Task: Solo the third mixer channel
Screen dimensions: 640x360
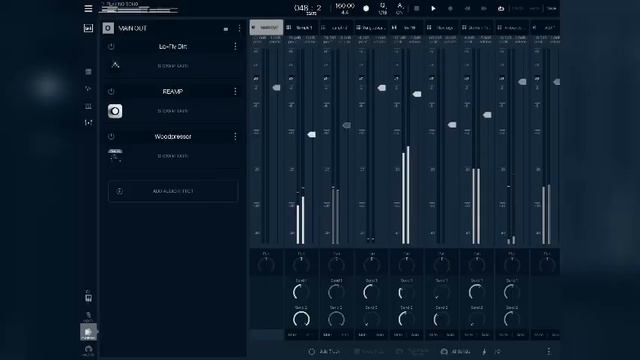Action: click(345, 335)
